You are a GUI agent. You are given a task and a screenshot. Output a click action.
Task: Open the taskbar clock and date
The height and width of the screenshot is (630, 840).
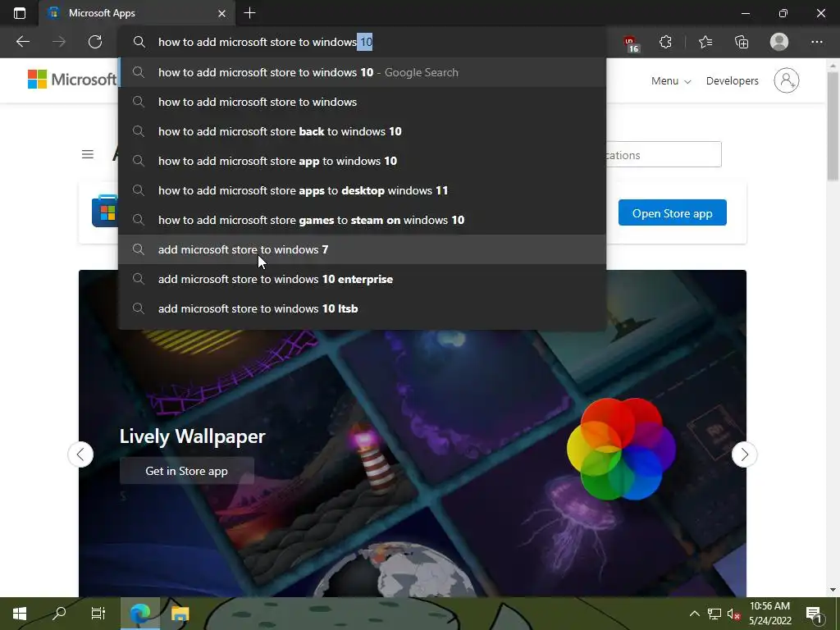pos(769,614)
